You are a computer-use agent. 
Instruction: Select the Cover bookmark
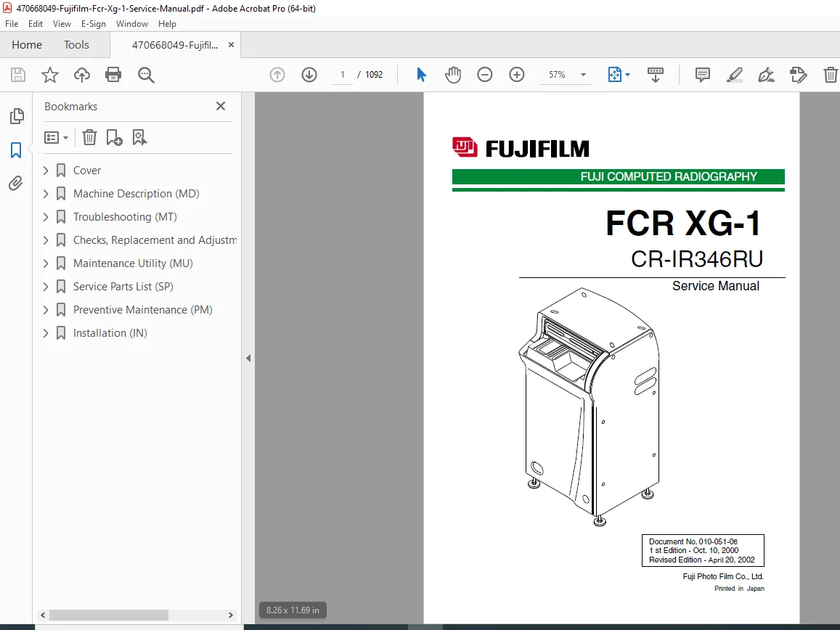[x=87, y=171]
